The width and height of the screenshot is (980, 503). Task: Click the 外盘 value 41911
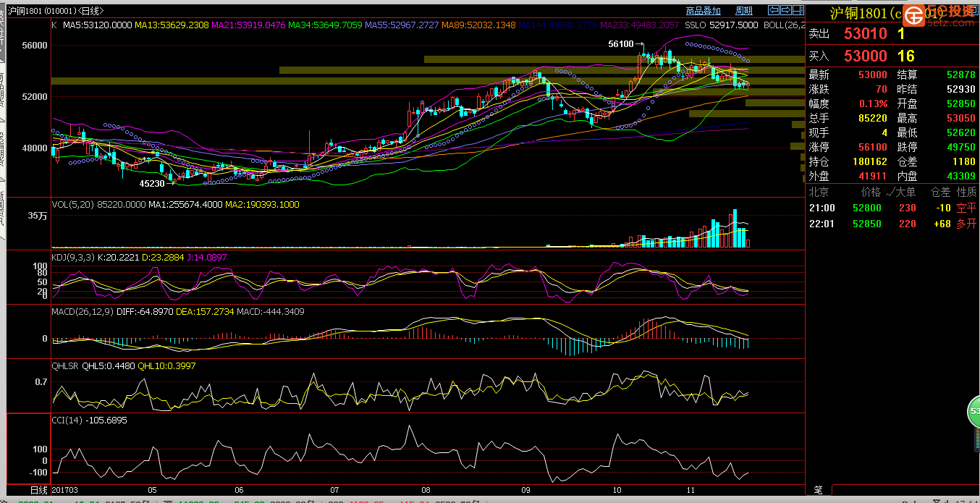point(873,177)
